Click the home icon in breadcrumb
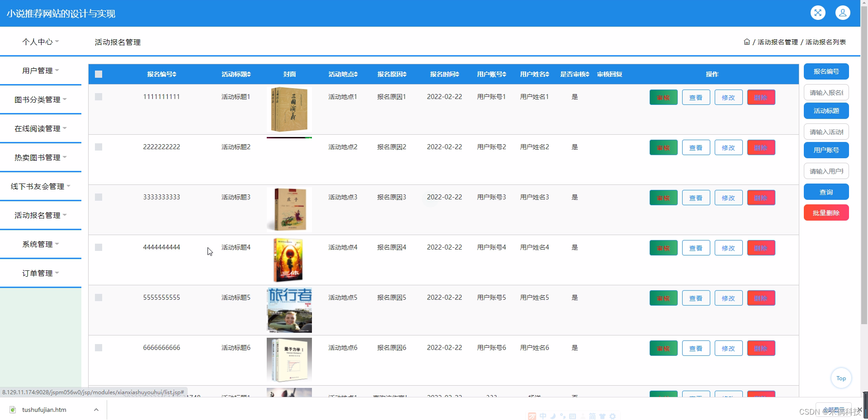This screenshot has width=868, height=420. coord(747,42)
